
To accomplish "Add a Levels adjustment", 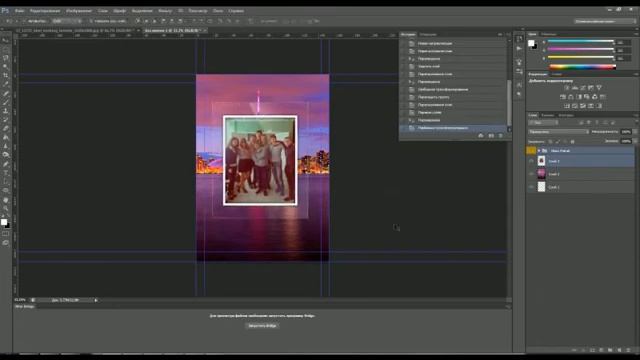I will 575,88.
